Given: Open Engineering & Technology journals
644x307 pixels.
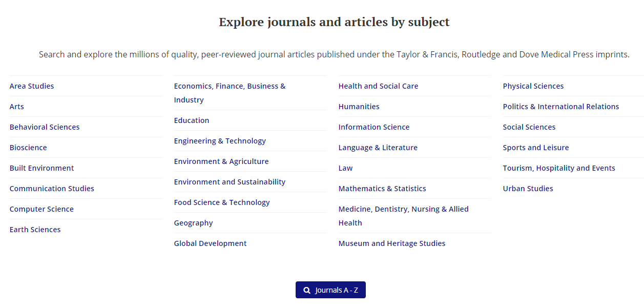Looking at the screenshot, I should [x=220, y=141].
